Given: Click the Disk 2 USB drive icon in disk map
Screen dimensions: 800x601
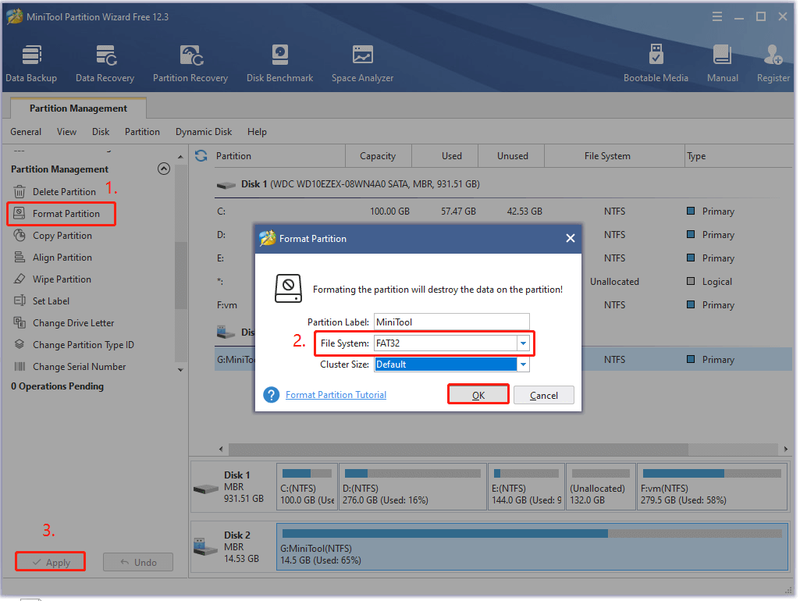Looking at the screenshot, I should (x=205, y=547).
